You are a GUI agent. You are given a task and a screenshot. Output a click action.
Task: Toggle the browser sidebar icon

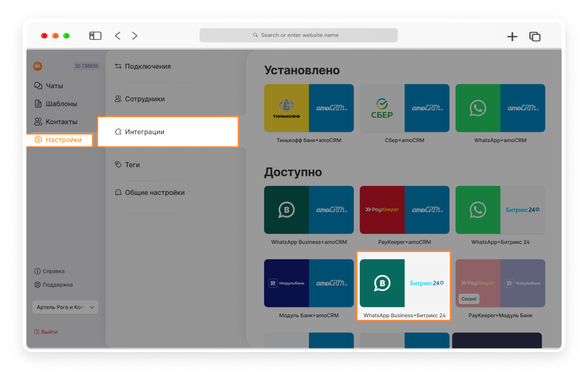coord(95,36)
